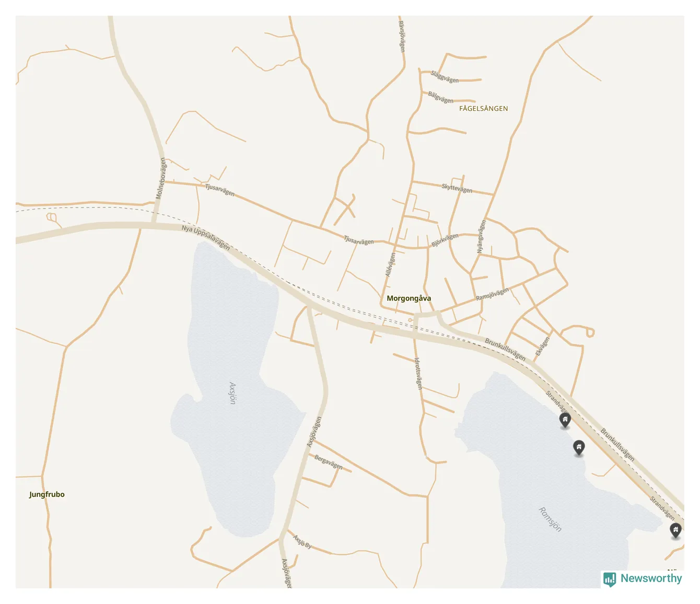Click the Björkvägen street label

[x=445, y=240]
